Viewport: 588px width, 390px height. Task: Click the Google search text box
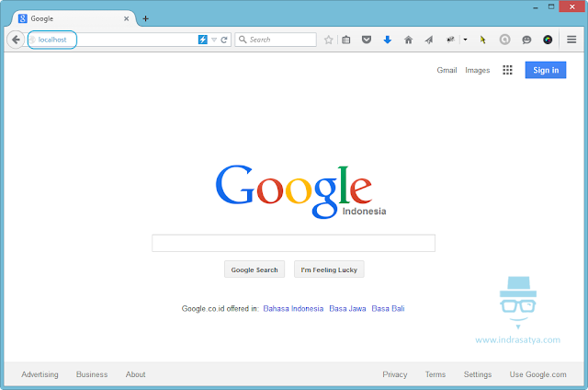(x=293, y=243)
